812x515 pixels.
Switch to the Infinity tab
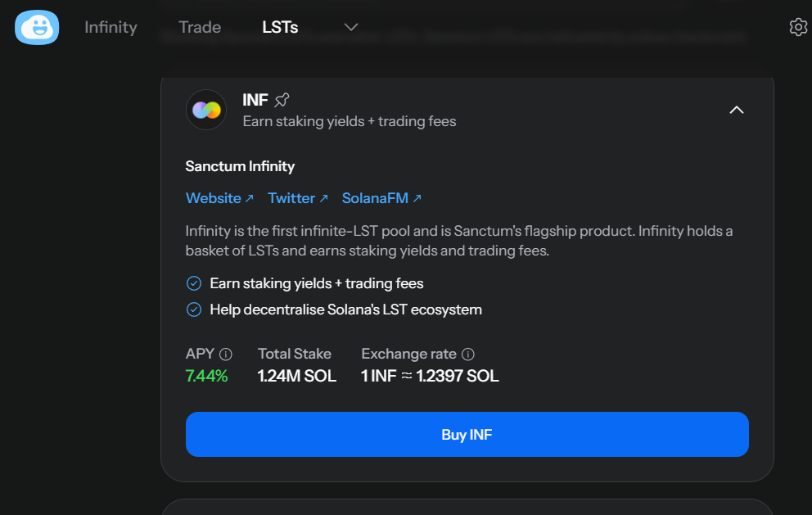111,27
